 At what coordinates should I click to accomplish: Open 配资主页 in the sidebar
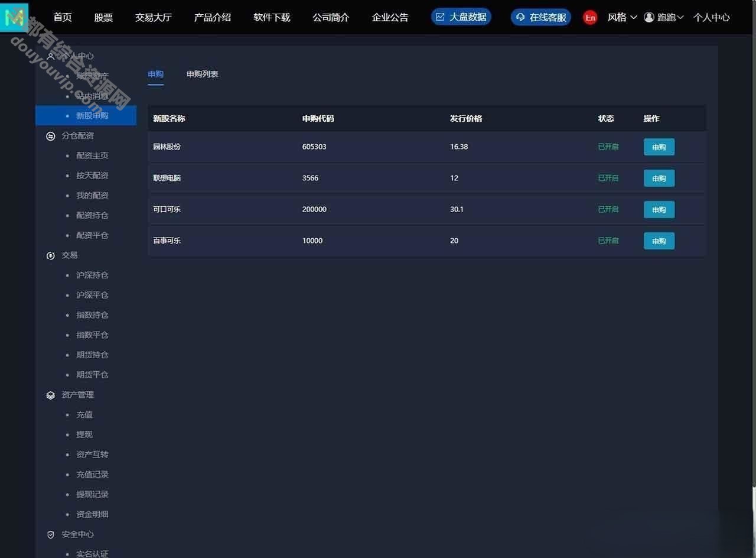click(92, 155)
